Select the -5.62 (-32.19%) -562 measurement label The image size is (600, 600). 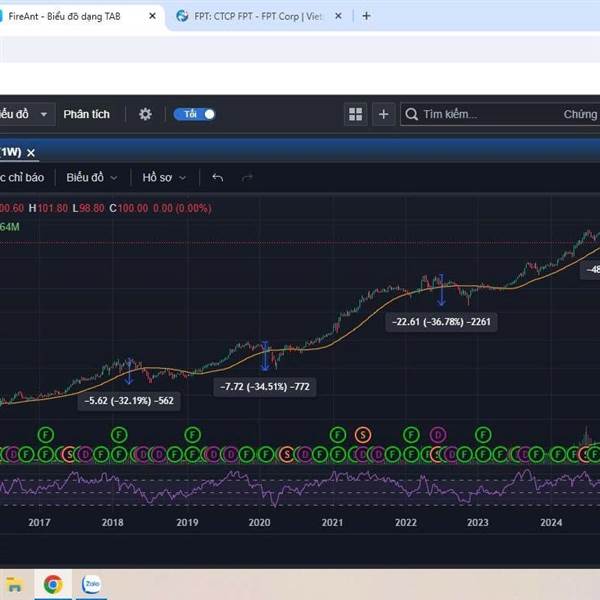point(129,401)
